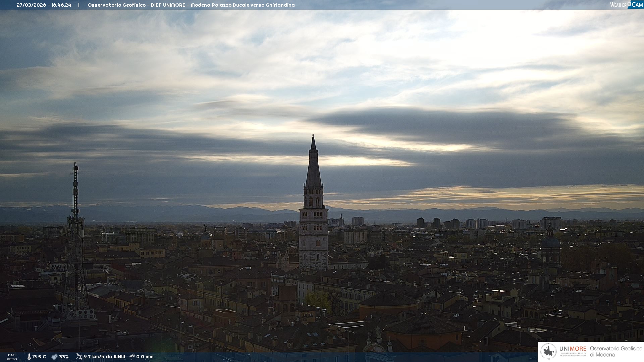
Task: Click the 13.5 C temperature reading
Action: click(x=39, y=357)
